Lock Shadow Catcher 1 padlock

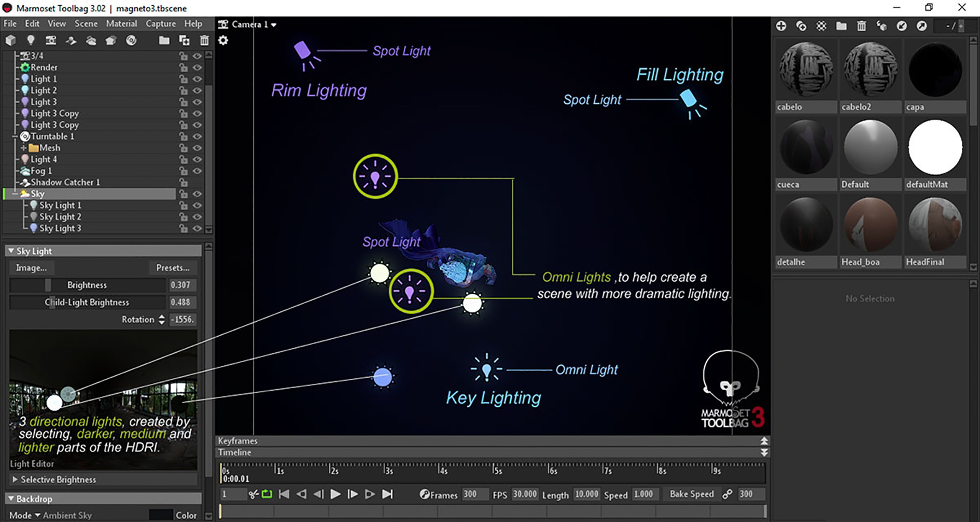184,182
